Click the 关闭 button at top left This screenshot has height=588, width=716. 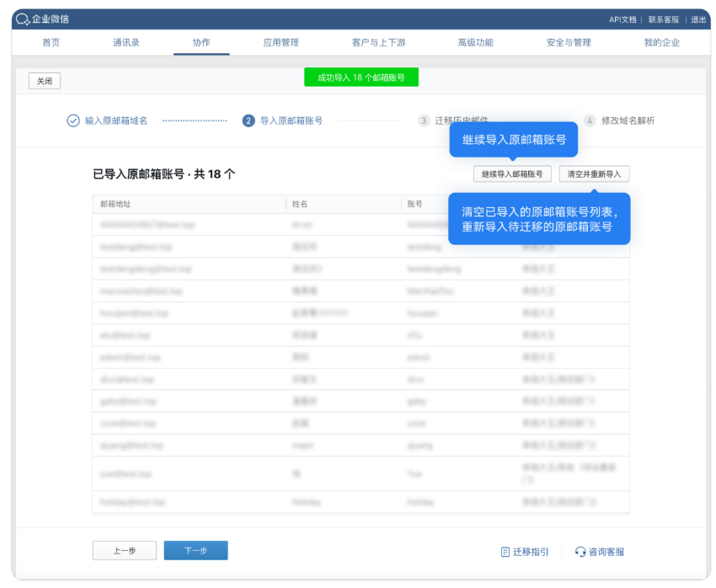pos(44,81)
